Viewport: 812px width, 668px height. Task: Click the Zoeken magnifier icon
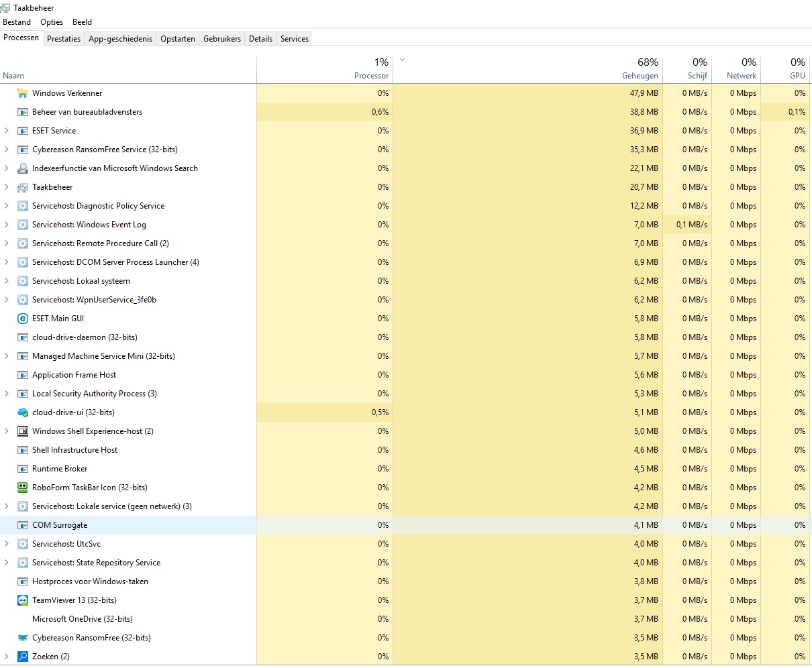coord(22,657)
